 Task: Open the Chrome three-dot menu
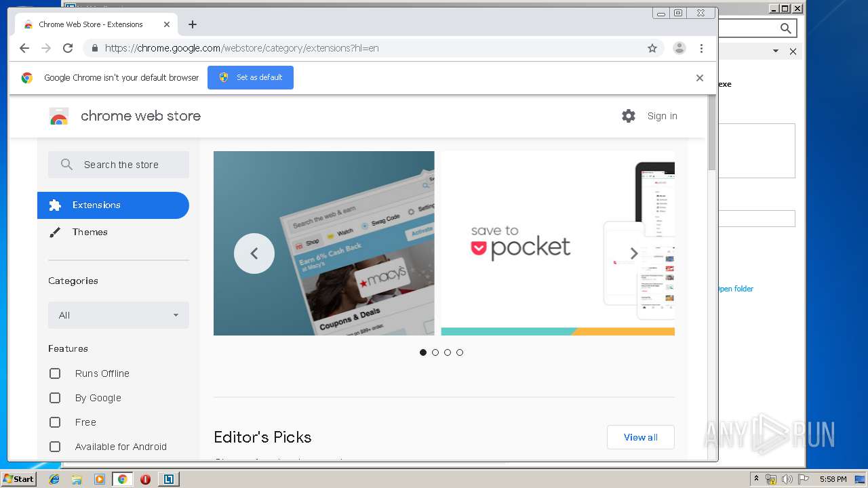pos(701,48)
